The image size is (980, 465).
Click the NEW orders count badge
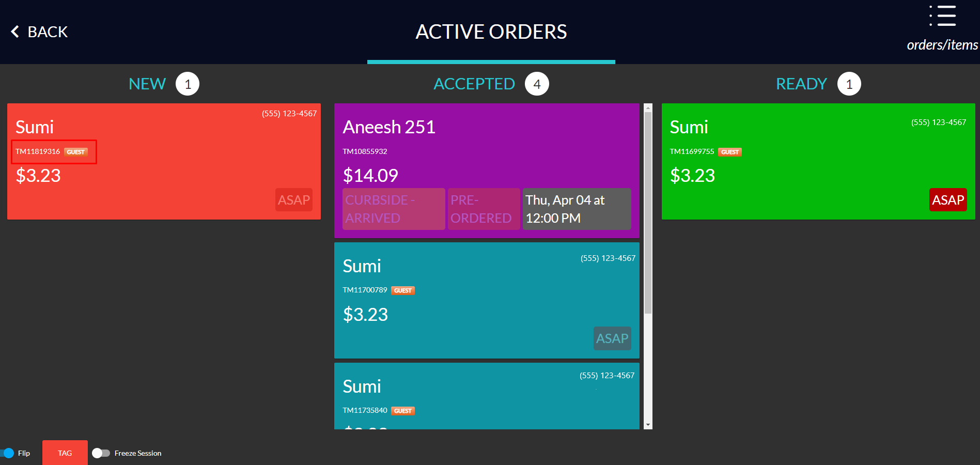tap(188, 84)
